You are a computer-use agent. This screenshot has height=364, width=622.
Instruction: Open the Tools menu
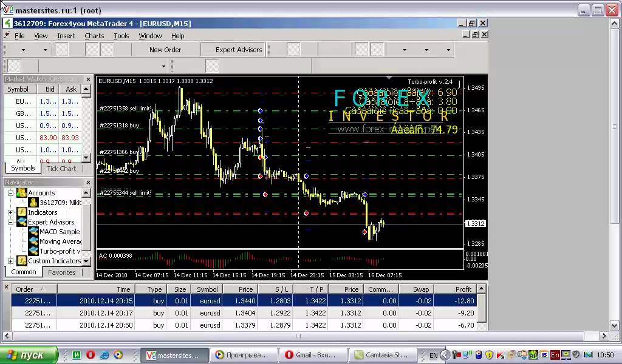coord(121,36)
